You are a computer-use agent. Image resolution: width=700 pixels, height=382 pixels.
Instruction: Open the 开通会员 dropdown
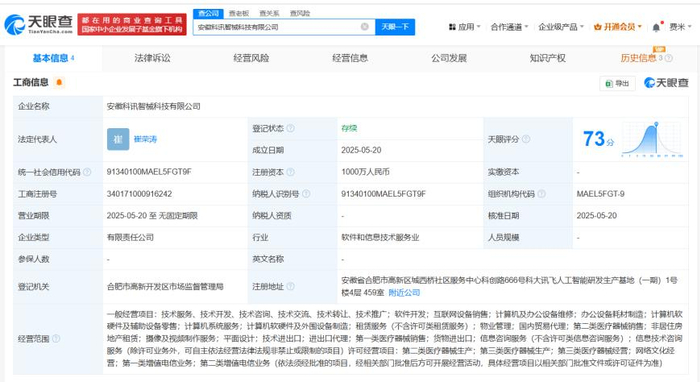point(618,27)
